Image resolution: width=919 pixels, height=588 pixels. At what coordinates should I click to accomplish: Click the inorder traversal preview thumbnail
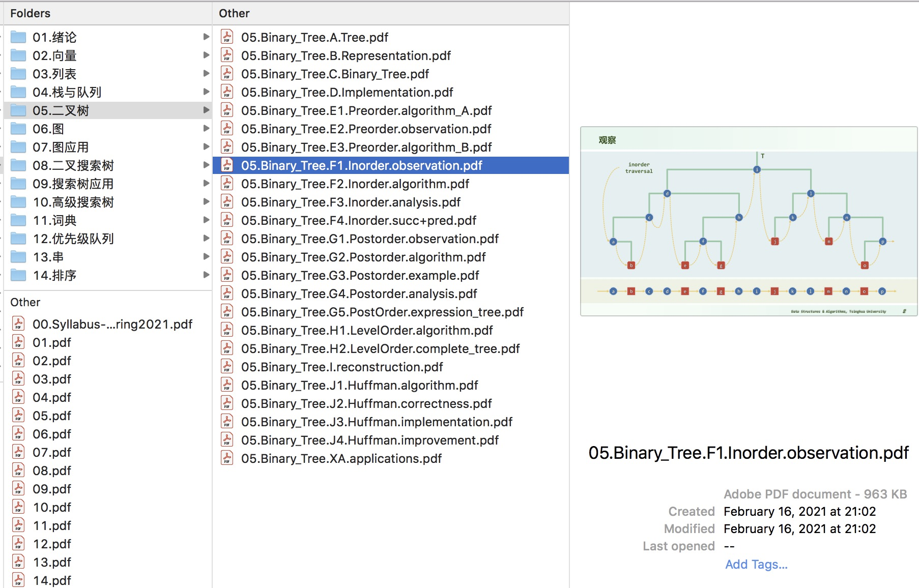(x=749, y=221)
